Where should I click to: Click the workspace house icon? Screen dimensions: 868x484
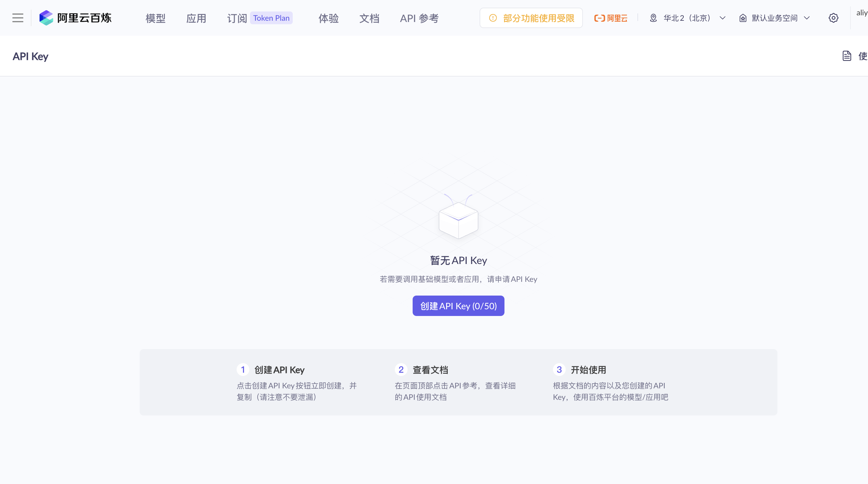pos(743,18)
